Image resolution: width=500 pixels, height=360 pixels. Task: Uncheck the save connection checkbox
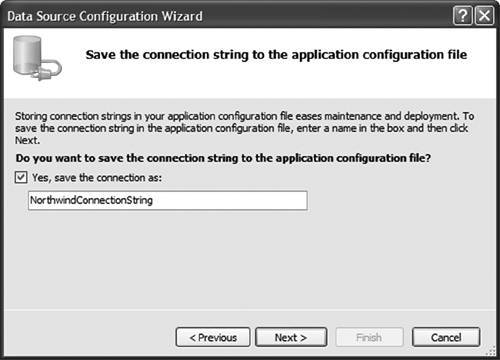21,177
